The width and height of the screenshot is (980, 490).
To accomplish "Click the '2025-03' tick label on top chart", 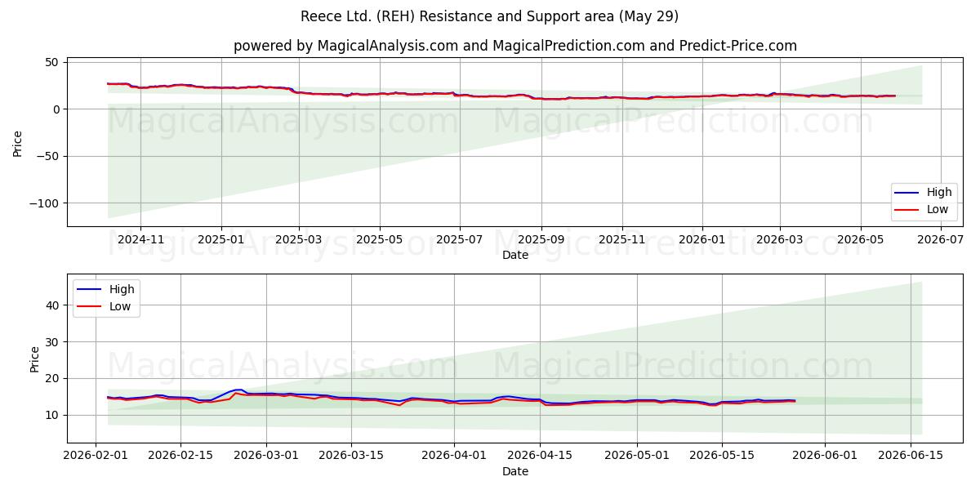I will point(299,239).
